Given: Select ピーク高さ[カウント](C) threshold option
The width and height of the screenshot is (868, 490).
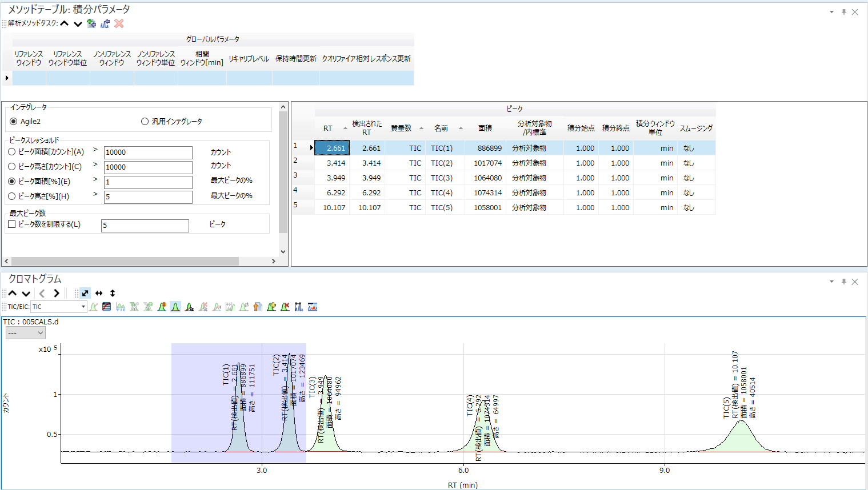Looking at the screenshot, I should (11, 167).
